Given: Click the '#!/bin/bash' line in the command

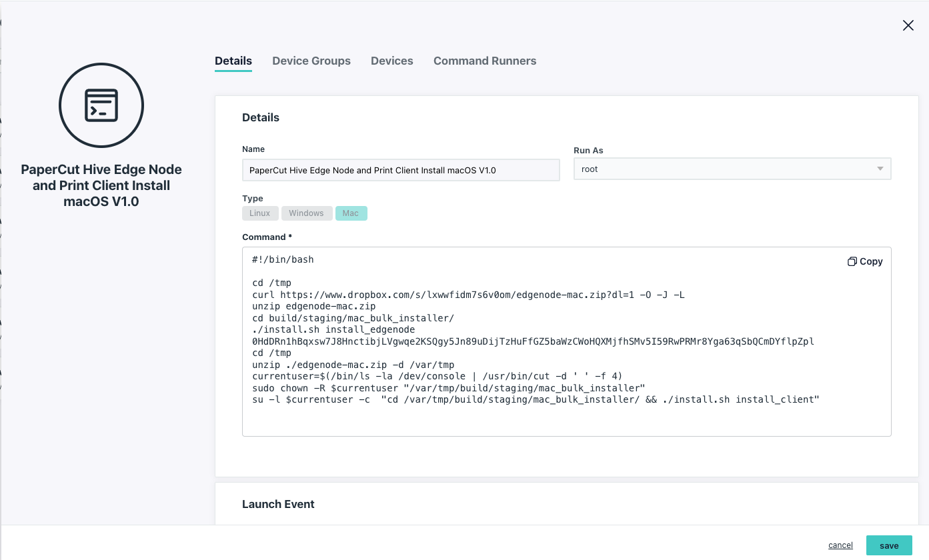Looking at the screenshot, I should pos(283,259).
